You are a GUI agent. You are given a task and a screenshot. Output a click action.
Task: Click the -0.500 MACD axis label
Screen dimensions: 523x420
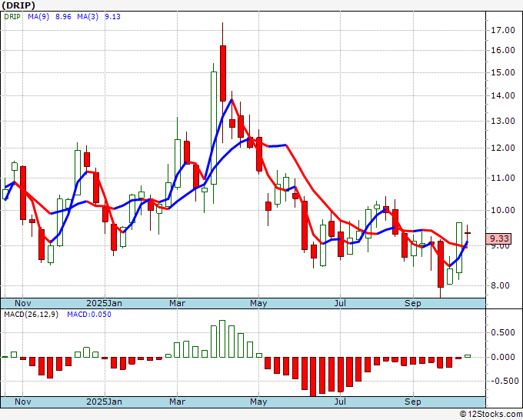click(501, 381)
